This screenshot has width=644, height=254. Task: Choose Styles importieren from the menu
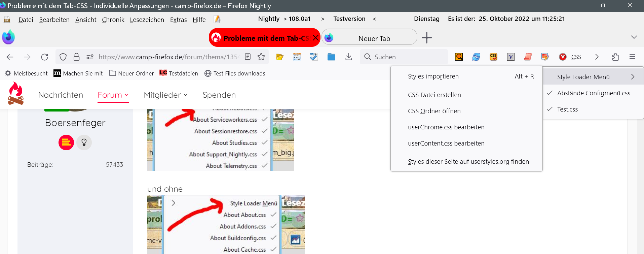[x=466, y=76]
